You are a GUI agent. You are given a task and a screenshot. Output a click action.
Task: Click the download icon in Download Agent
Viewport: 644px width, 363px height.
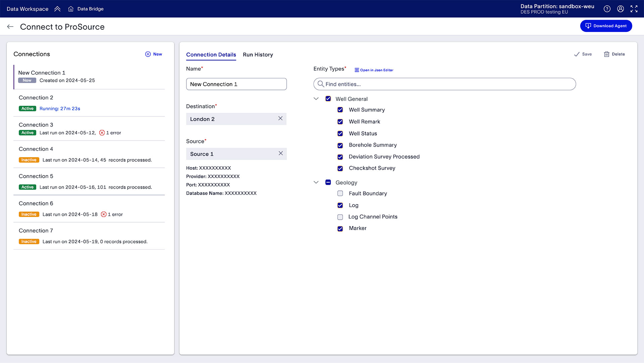pyautogui.click(x=588, y=26)
